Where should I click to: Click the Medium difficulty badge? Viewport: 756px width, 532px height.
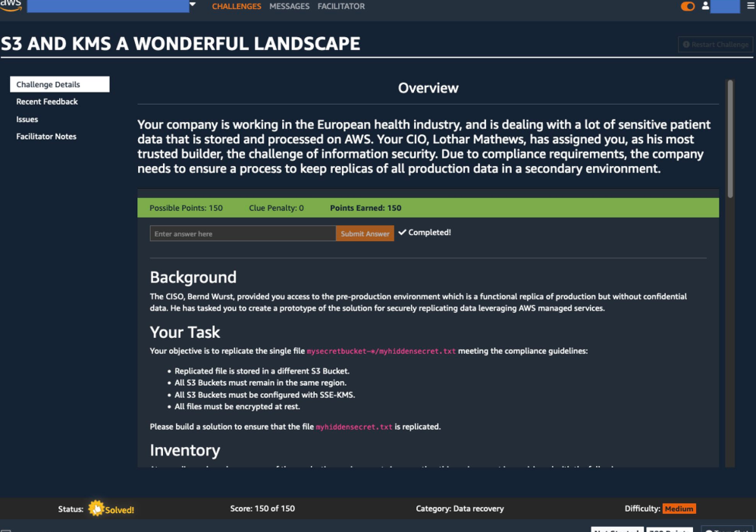point(679,509)
